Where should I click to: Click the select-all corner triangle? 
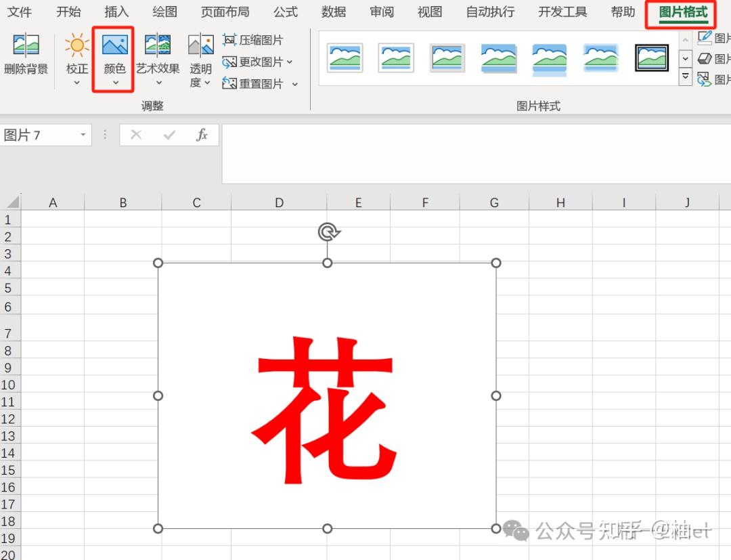click(x=12, y=202)
